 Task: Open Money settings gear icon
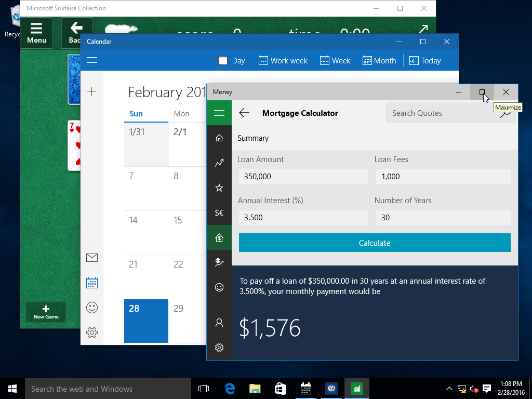click(219, 348)
